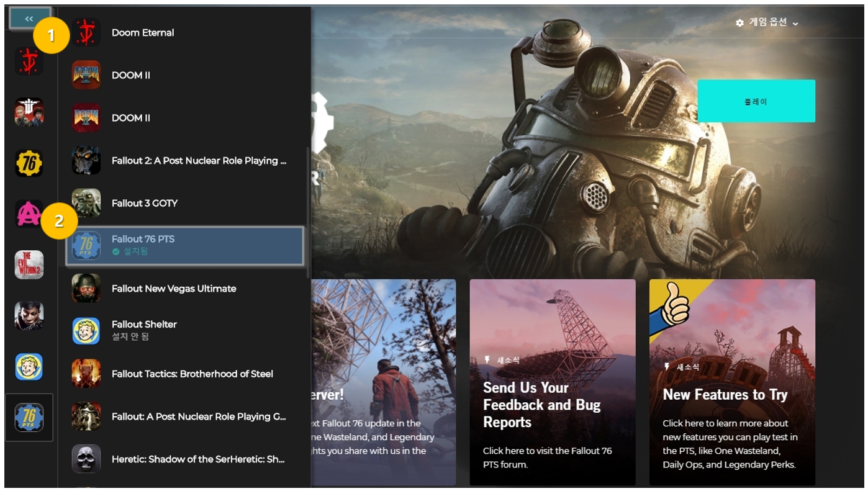Select The Evil Within 2 icon
This screenshot has height=491, width=868.
click(29, 265)
